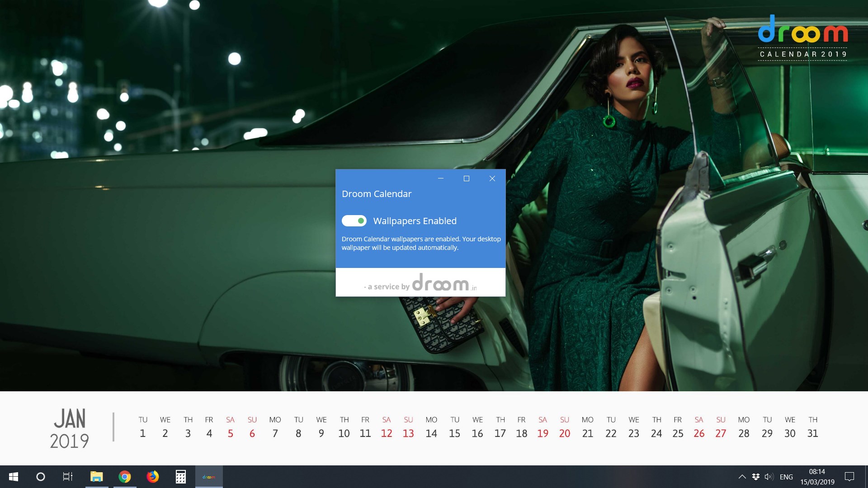The width and height of the screenshot is (868, 488).
Task: Close the Droom Calendar window
Action: (492, 178)
